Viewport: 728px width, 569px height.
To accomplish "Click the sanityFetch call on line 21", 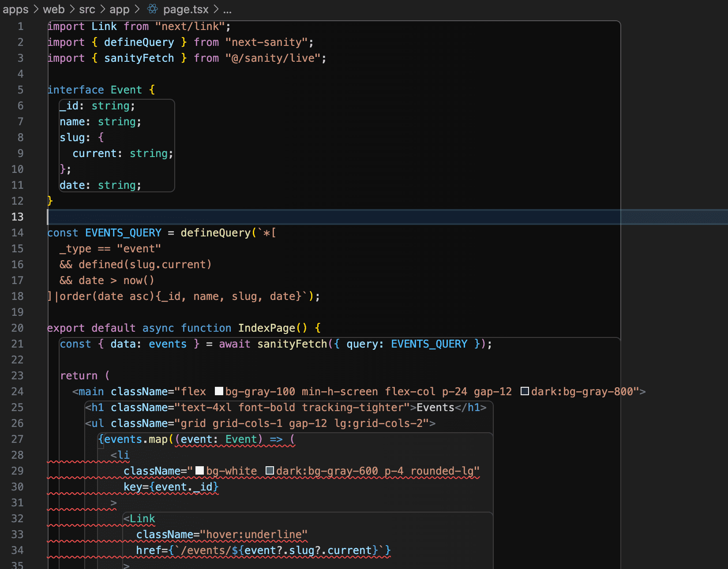I will 292,344.
